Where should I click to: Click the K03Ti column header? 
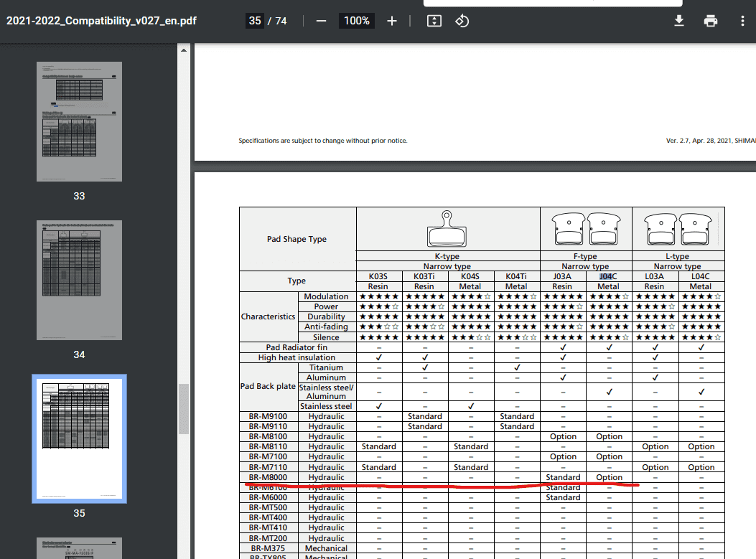point(424,276)
